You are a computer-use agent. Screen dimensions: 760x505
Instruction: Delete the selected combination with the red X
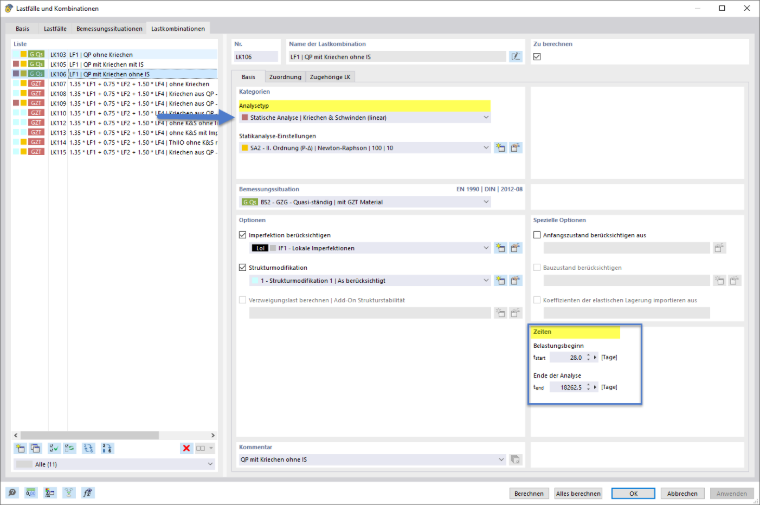186,448
